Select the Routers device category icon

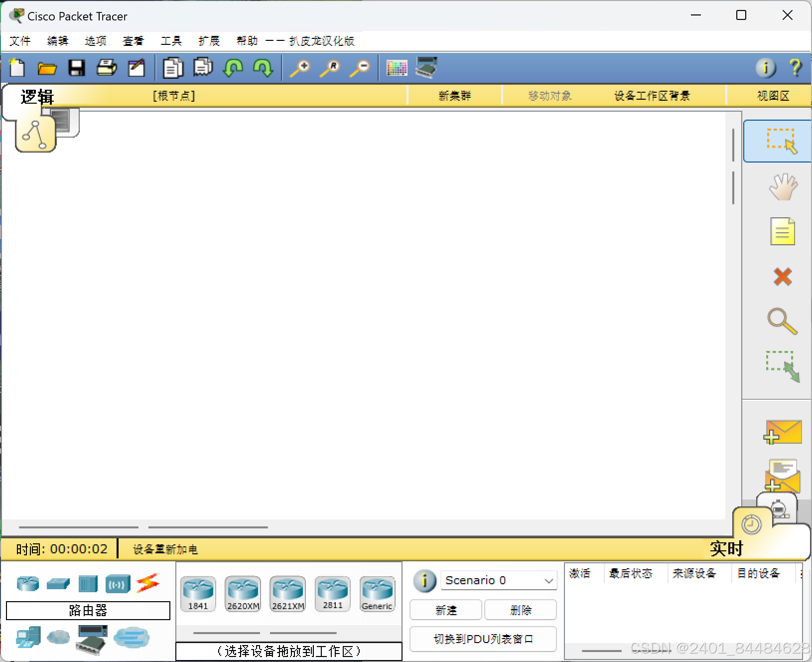pyautogui.click(x=28, y=583)
